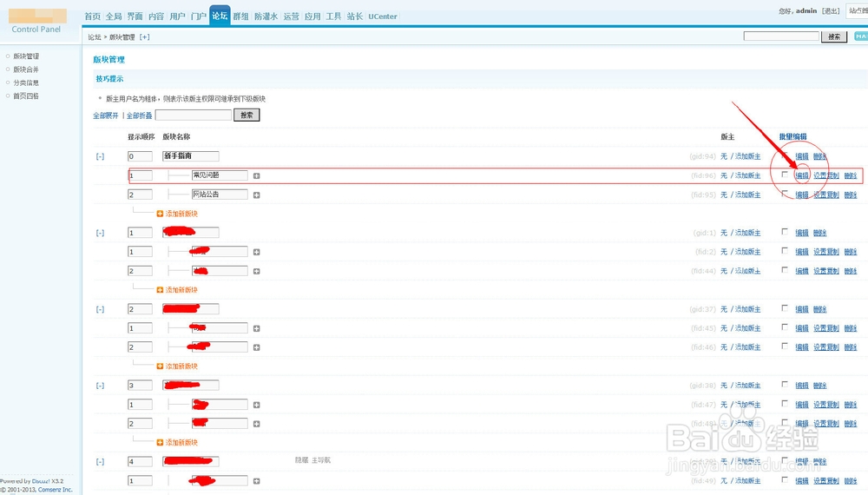
Task: Click 设置复制 in the 网站公告 row
Action: tap(826, 195)
